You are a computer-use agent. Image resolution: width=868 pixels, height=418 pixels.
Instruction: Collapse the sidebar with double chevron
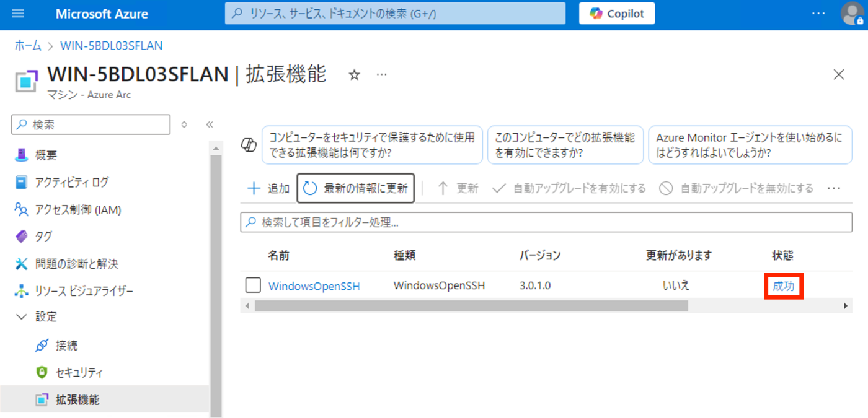pos(210,124)
